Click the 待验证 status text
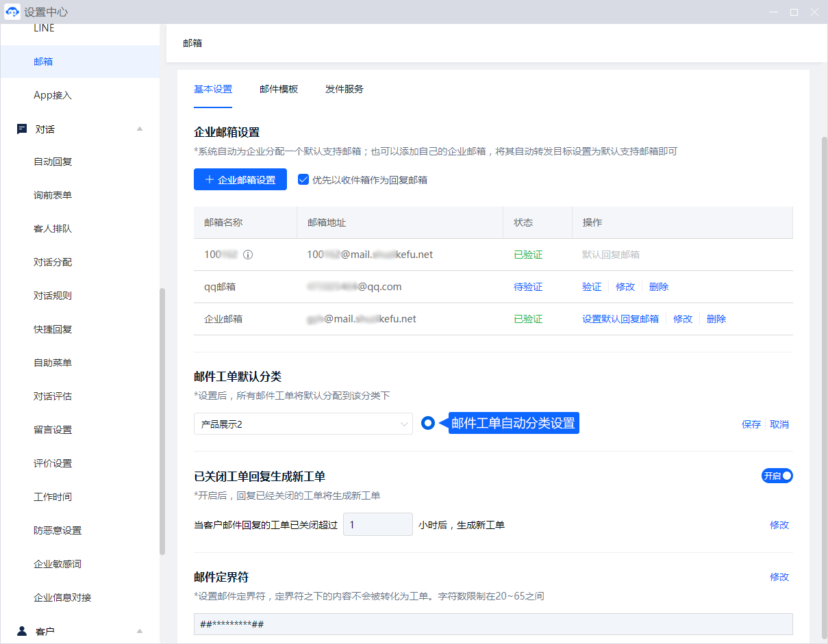This screenshot has height=644, width=828. (x=528, y=287)
